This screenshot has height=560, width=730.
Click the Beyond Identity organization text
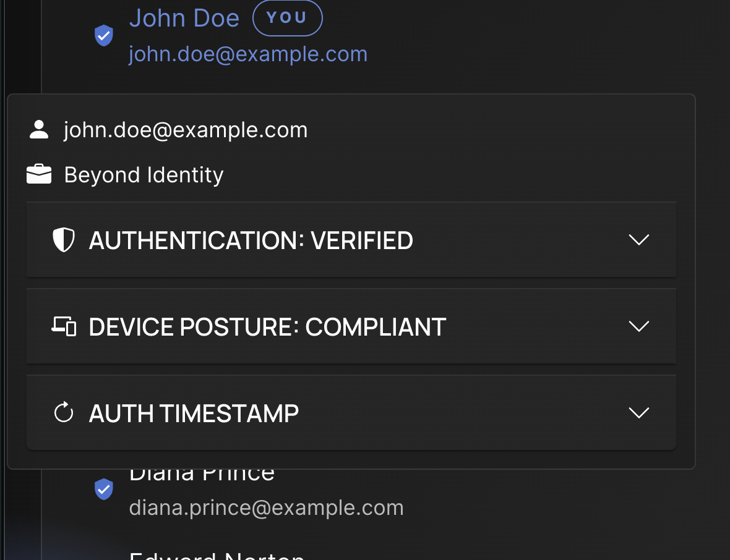(144, 175)
